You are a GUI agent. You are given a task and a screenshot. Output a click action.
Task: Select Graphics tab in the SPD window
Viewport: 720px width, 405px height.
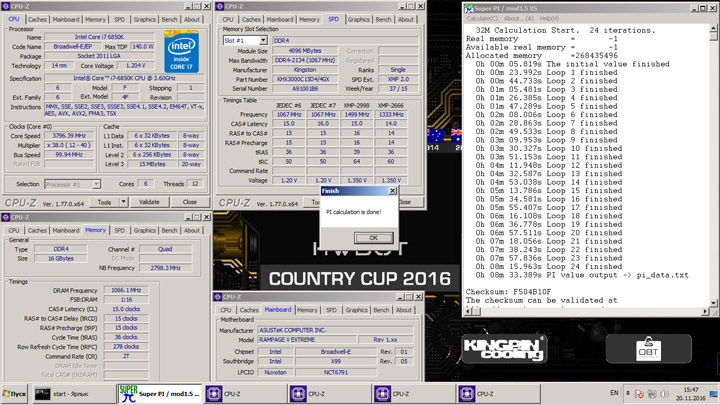(x=359, y=19)
